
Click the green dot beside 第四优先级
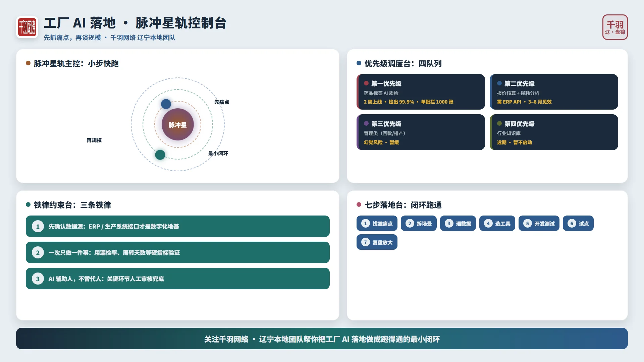tap(499, 123)
